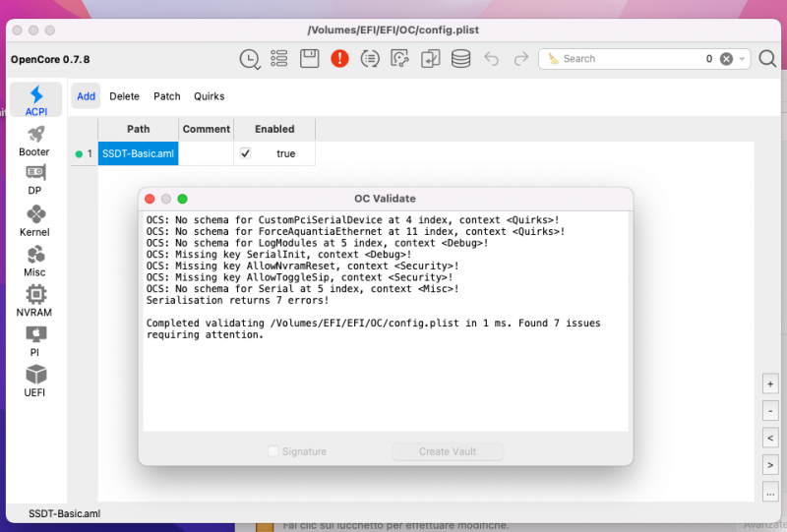Click the 'Serialisation returns 7 errors!' line
This screenshot has width=787, height=532.
[x=237, y=300]
